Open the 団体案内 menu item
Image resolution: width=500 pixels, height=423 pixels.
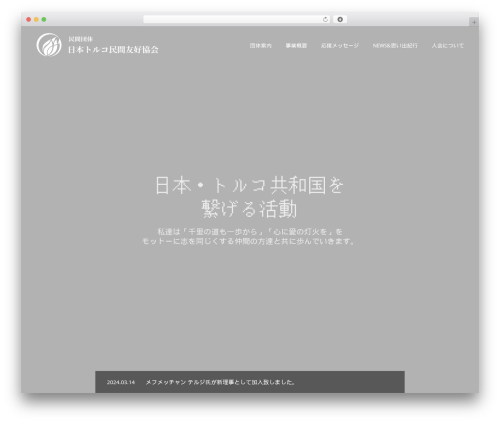pyautogui.click(x=261, y=46)
